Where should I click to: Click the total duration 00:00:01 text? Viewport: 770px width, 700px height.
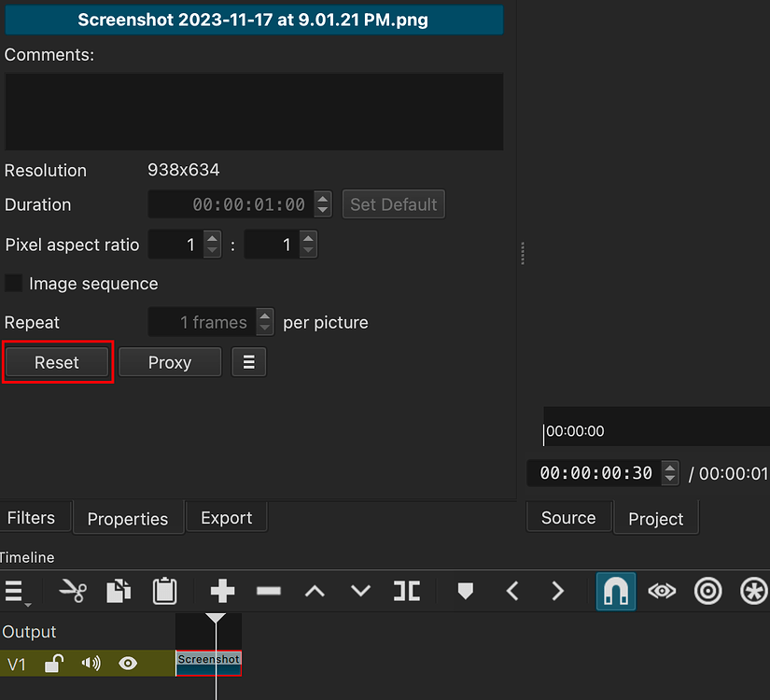(734, 473)
